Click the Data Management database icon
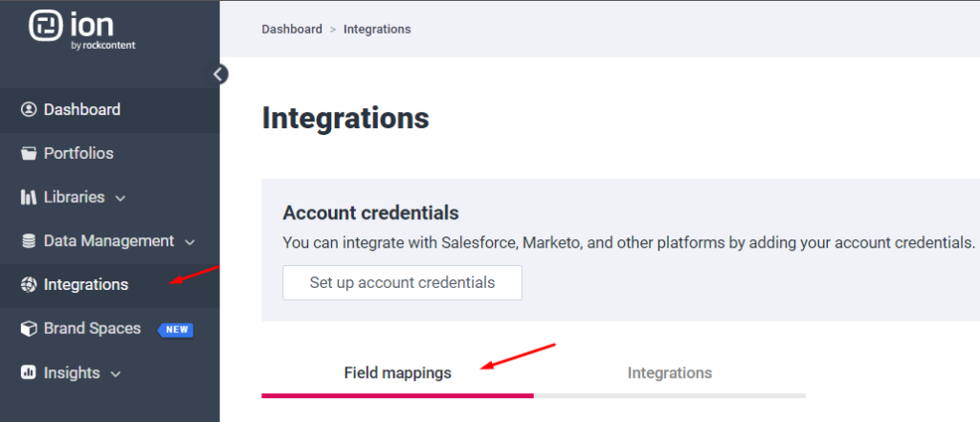The width and height of the screenshot is (980, 422). 29,241
